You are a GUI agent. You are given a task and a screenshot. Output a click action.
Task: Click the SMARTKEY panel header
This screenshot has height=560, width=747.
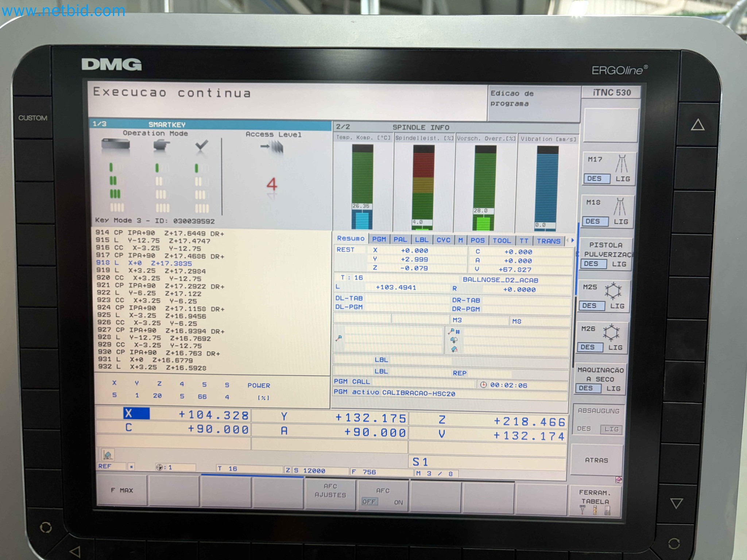210,124
